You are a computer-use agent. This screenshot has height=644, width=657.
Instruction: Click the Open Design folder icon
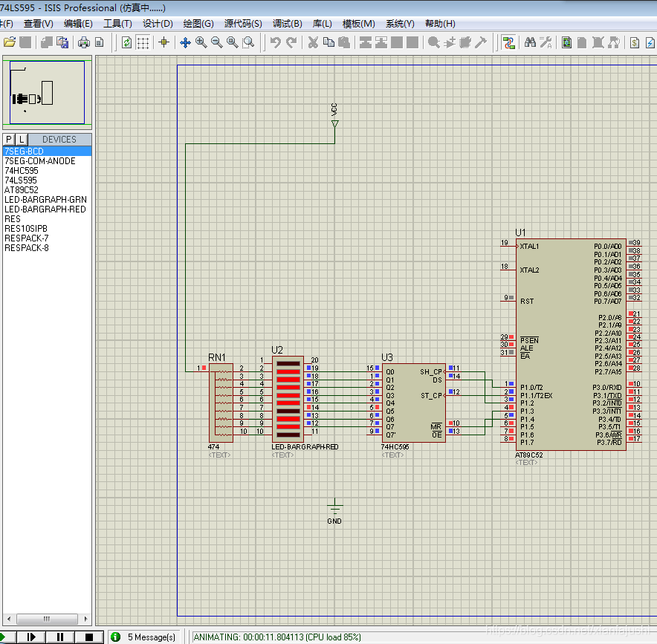point(10,42)
